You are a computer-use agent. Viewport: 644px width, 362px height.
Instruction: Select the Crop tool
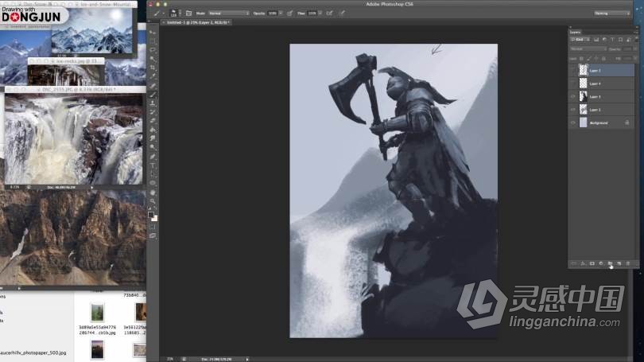(x=153, y=68)
